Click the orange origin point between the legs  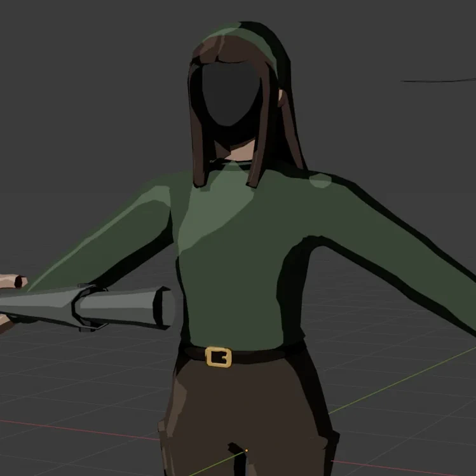[247, 451]
